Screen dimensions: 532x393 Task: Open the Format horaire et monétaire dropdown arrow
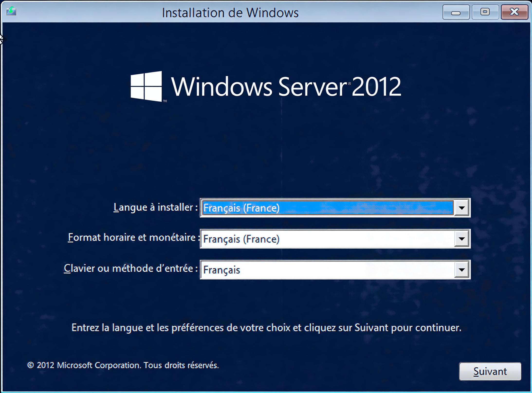(462, 239)
